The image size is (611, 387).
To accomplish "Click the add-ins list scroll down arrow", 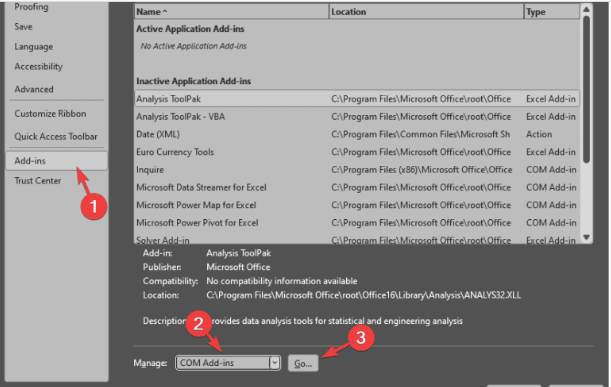I will point(586,237).
